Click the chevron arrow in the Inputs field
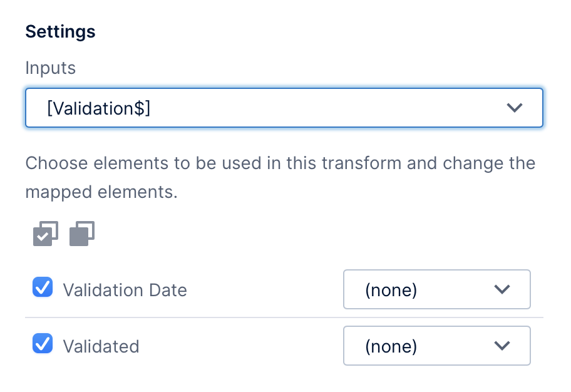This screenshot has height=392, width=571. click(x=515, y=108)
